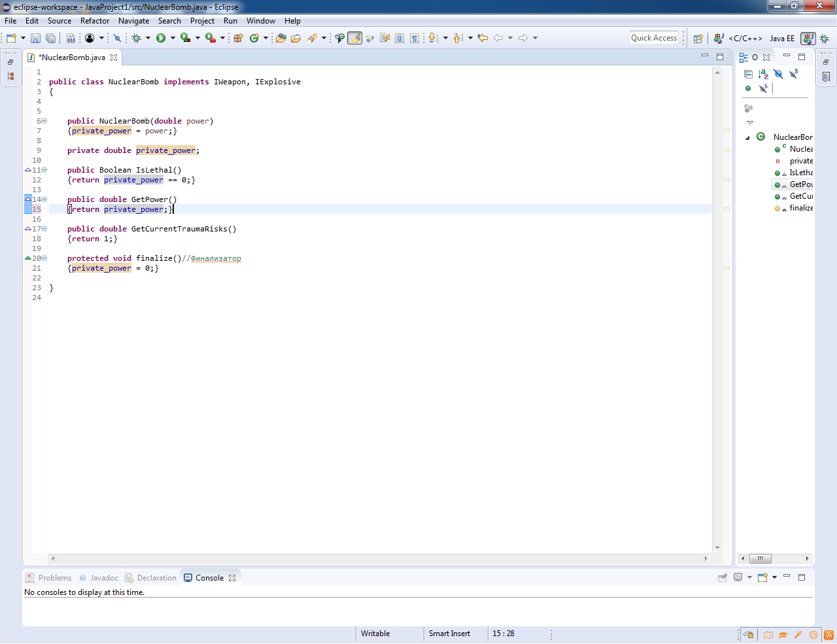Open the Debug perspective bug icon
Viewport: 837px width, 644px height.
[x=825, y=39]
